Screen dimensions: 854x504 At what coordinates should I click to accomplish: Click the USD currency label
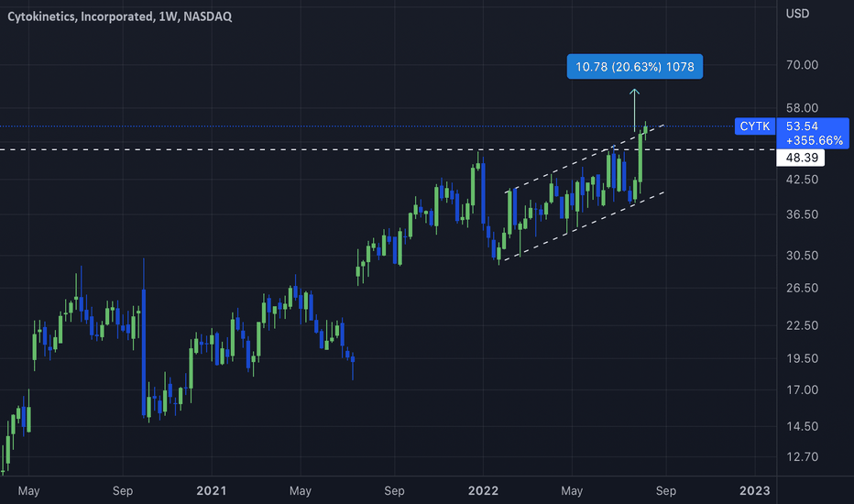coord(797,14)
